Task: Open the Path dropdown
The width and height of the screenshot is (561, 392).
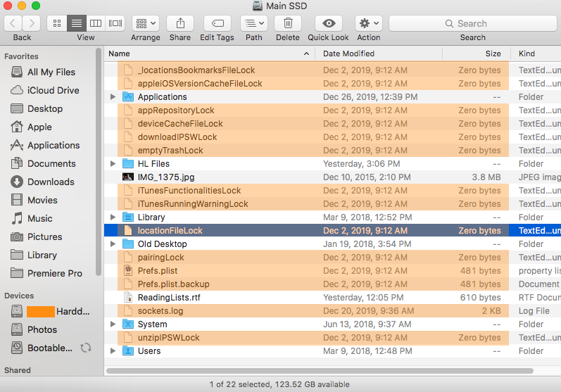Action: 254,24
